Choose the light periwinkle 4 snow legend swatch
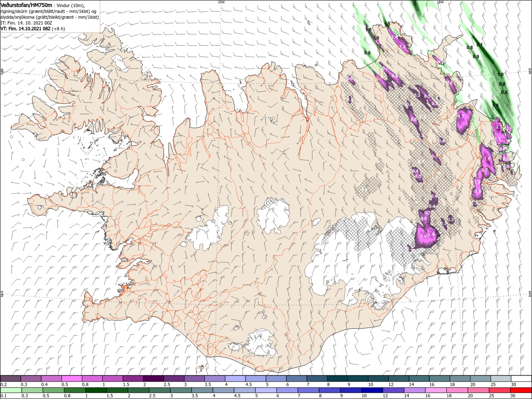Viewport: 532px width, 399px height. click(235, 379)
